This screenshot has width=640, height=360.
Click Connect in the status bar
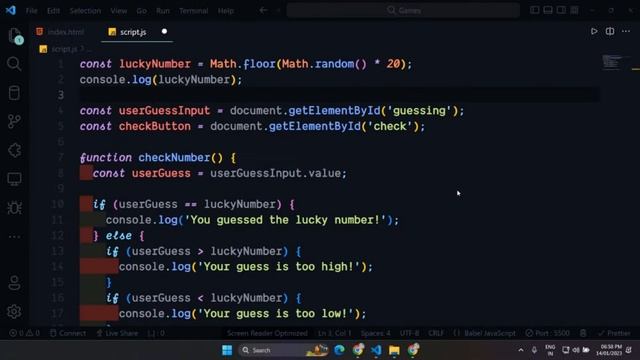click(x=68, y=333)
